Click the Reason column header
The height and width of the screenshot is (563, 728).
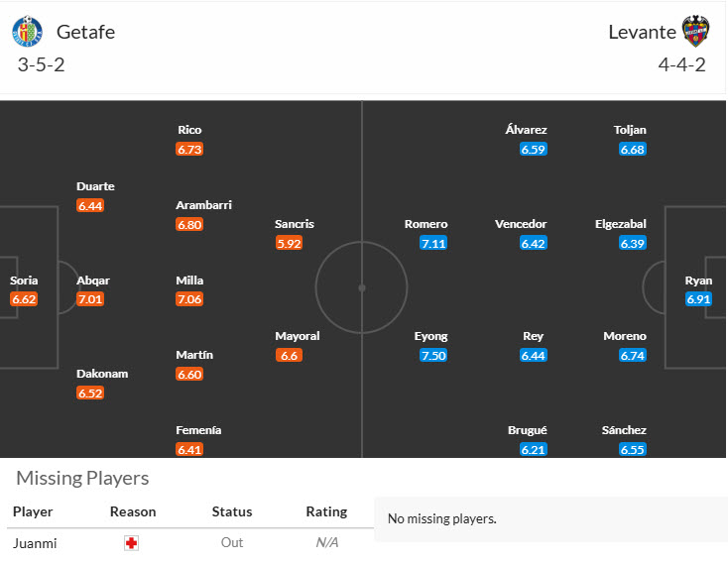(133, 512)
